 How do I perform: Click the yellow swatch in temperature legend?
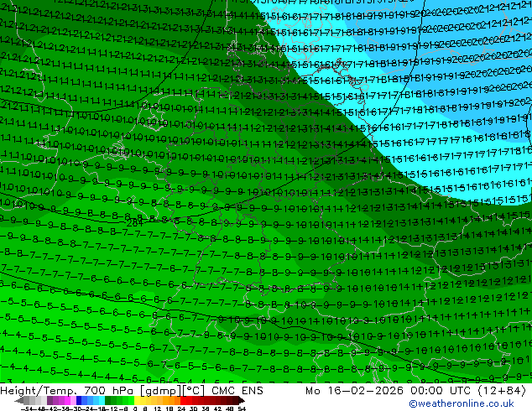click(x=137, y=400)
